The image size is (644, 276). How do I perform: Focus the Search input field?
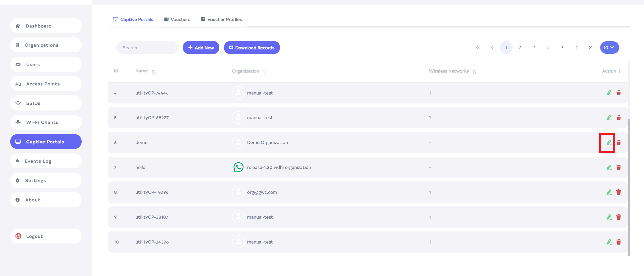(147, 48)
